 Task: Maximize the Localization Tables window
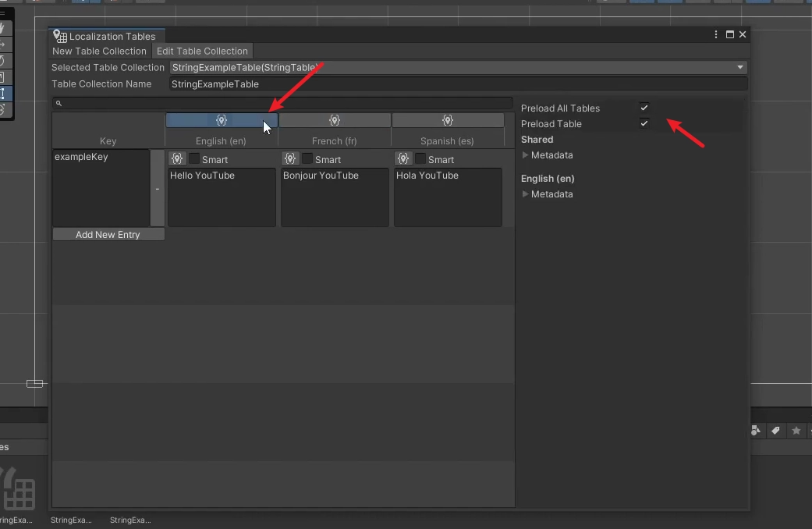point(729,34)
